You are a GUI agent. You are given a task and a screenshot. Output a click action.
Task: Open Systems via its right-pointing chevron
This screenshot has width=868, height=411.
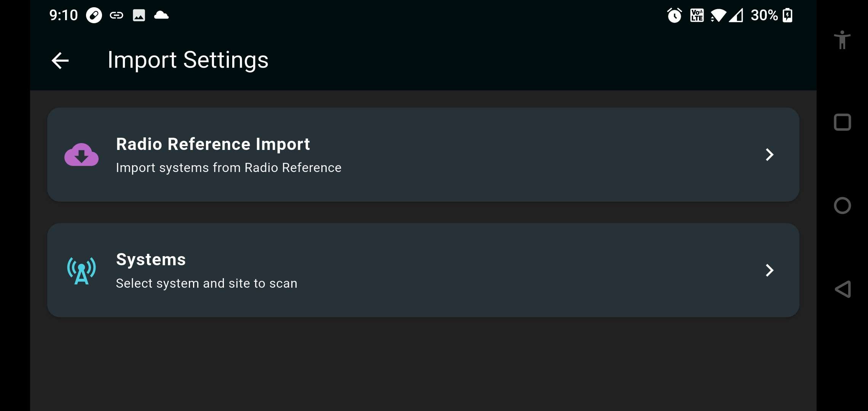point(769,270)
